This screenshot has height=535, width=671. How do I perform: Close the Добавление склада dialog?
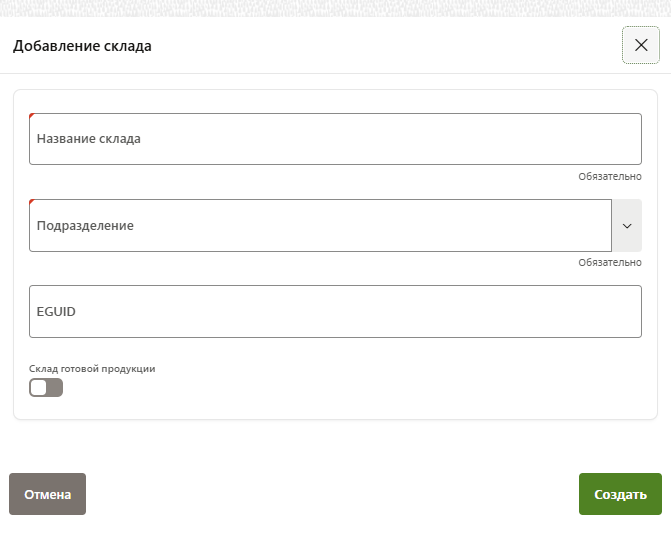coord(641,45)
